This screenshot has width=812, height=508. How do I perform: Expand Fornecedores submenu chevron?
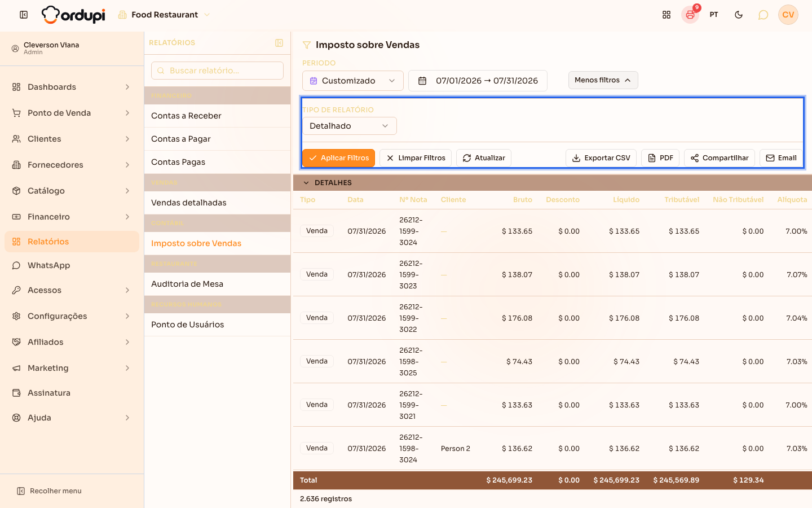point(127,165)
